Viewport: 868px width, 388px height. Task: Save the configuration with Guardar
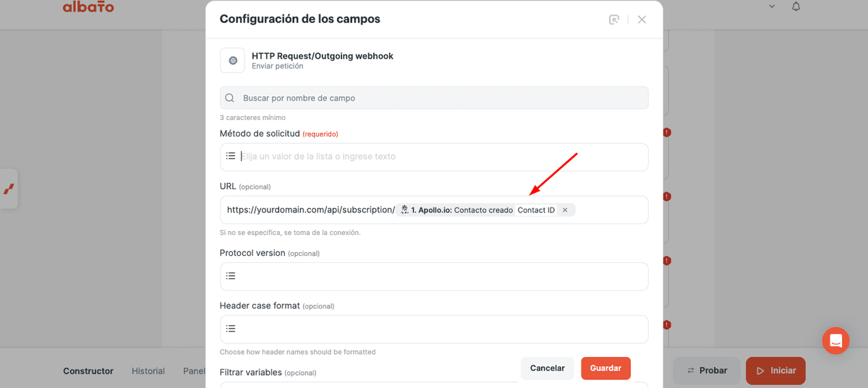tap(605, 368)
